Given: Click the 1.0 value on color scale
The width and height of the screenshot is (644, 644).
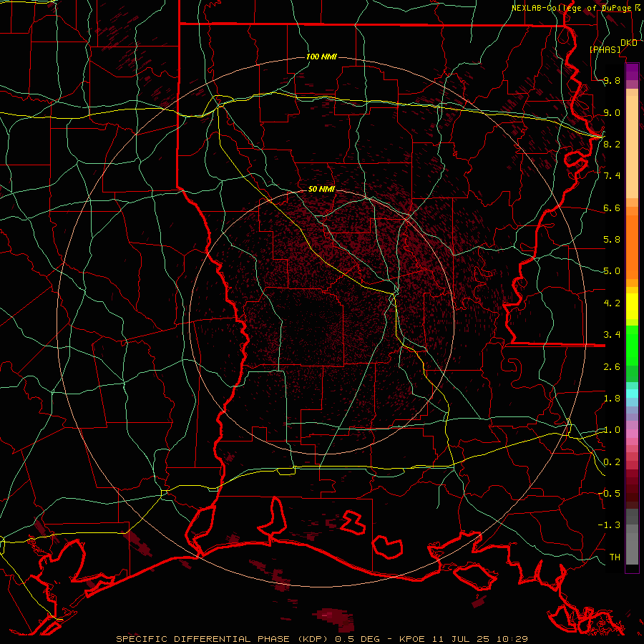Looking at the screenshot, I should (612, 429).
